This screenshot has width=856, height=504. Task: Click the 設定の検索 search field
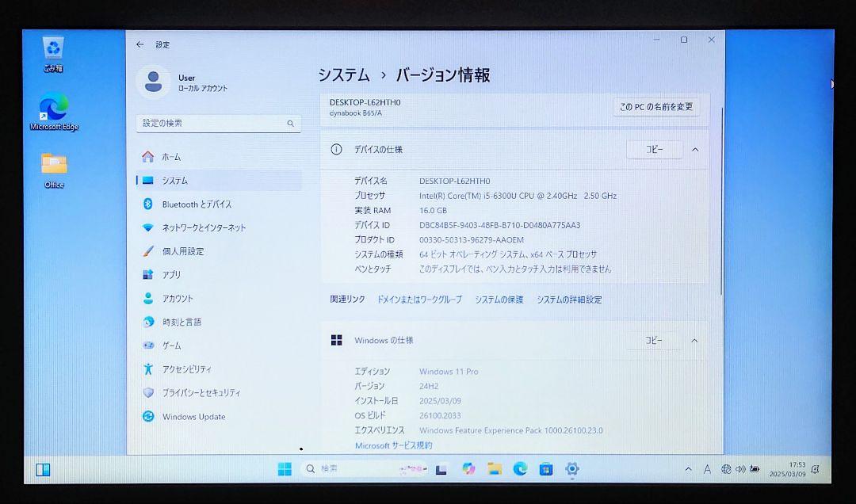point(219,124)
